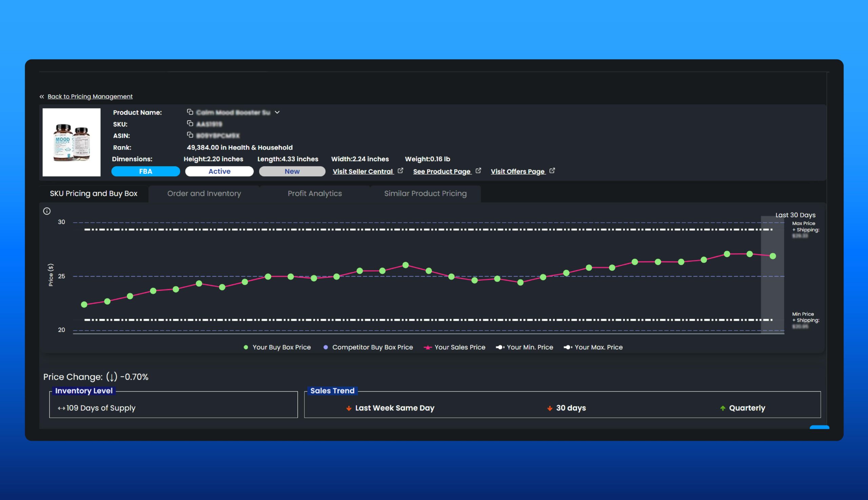Expand the product name dropdown chevron

click(x=278, y=112)
